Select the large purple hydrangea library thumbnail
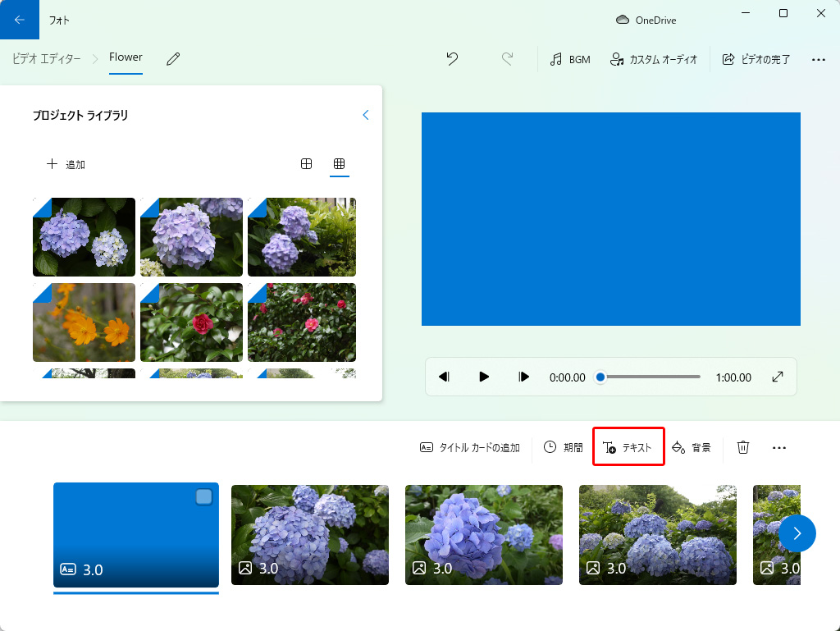Viewport: 840px width, 631px height. (x=191, y=237)
